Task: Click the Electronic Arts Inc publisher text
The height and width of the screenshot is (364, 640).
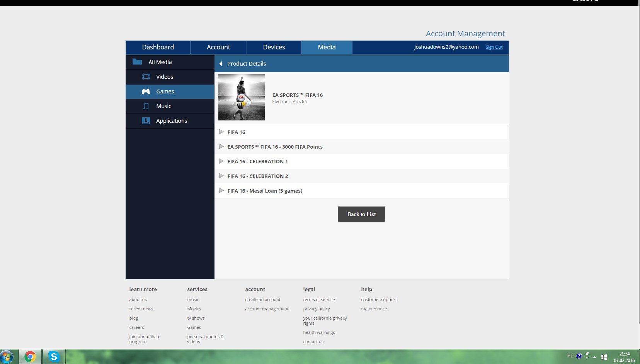Action: [290, 102]
